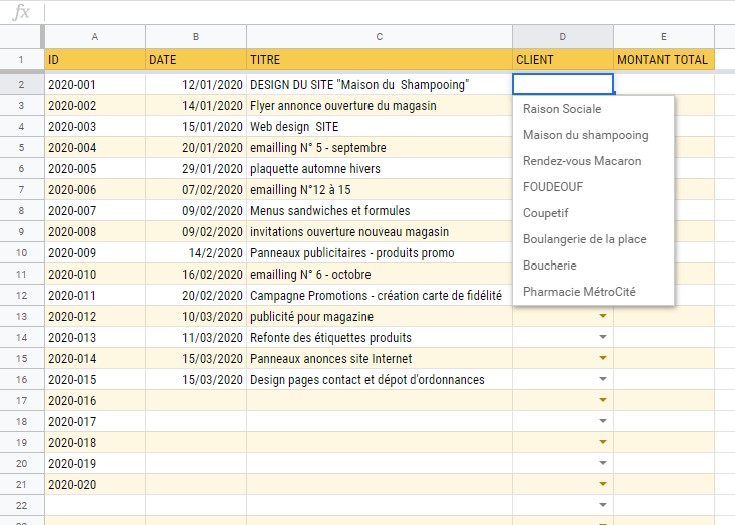
Task: Select column E header
Action: [x=664, y=37]
